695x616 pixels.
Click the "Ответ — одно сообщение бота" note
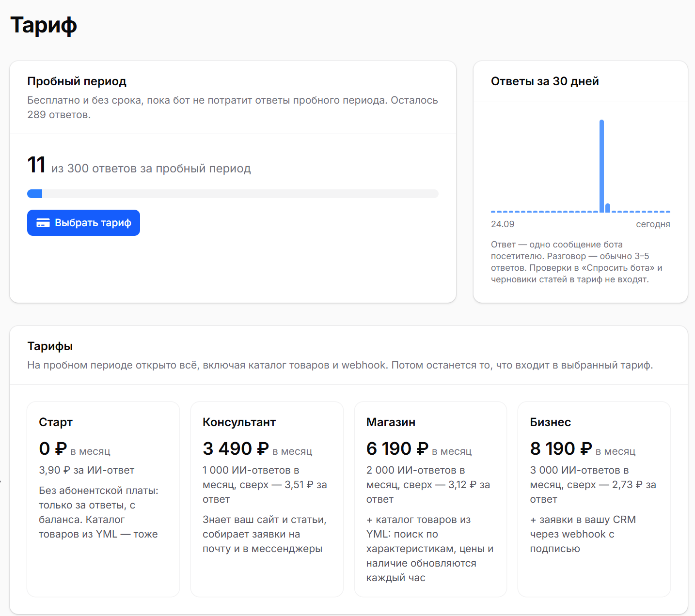coord(577,262)
